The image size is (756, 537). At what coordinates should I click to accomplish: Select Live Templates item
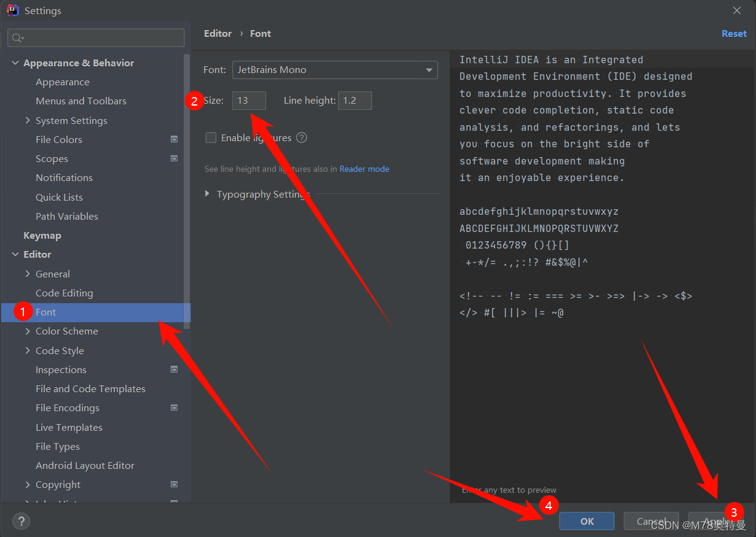69,427
